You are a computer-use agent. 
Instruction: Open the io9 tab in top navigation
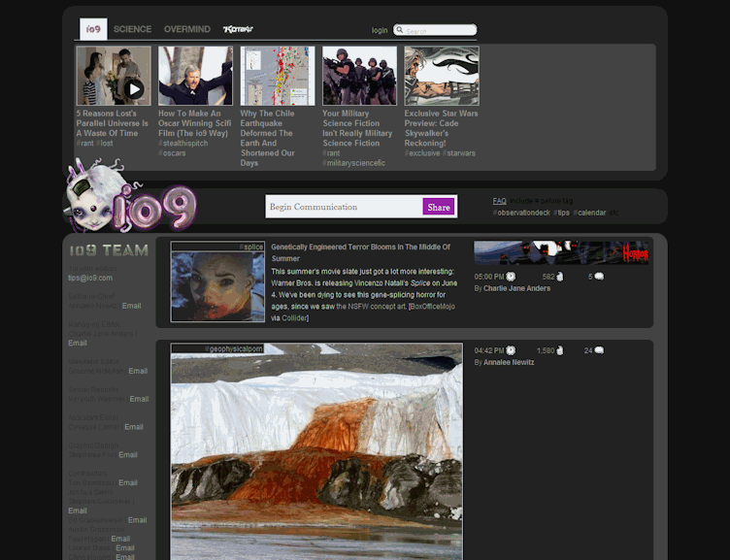93,29
